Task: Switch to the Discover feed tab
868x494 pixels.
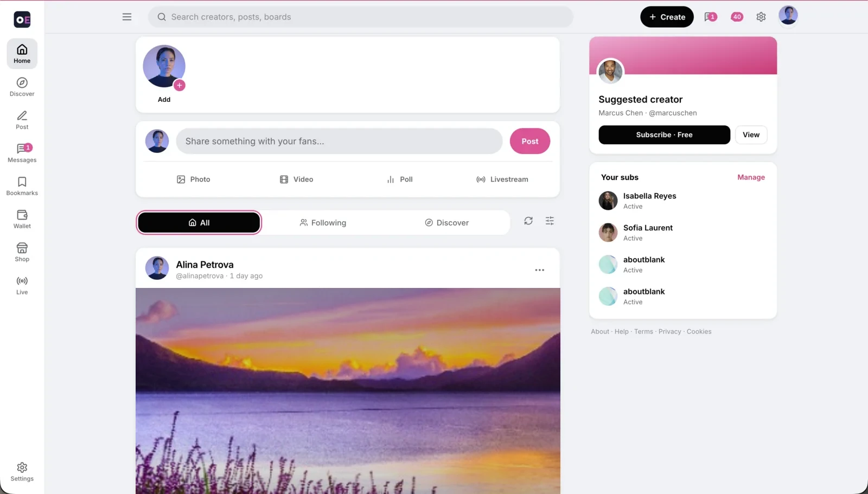Action: 446,222
